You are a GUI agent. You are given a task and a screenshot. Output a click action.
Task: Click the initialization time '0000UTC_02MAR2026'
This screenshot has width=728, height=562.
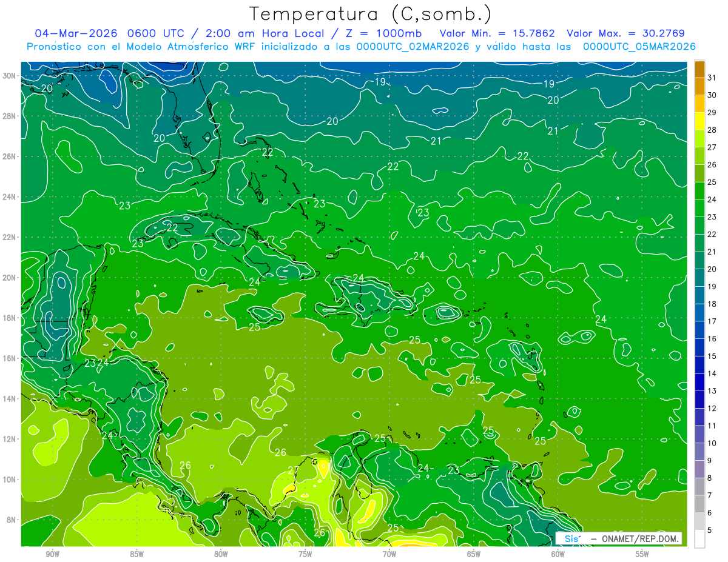tap(413, 47)
